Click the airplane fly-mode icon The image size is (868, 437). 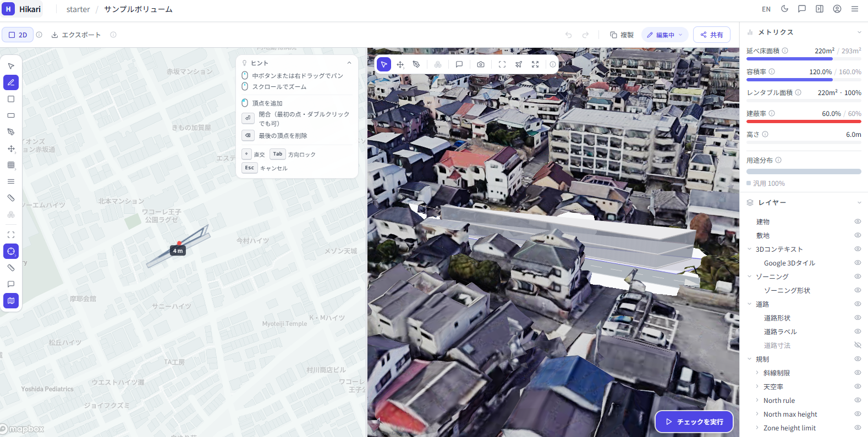[x=519, y=64]
